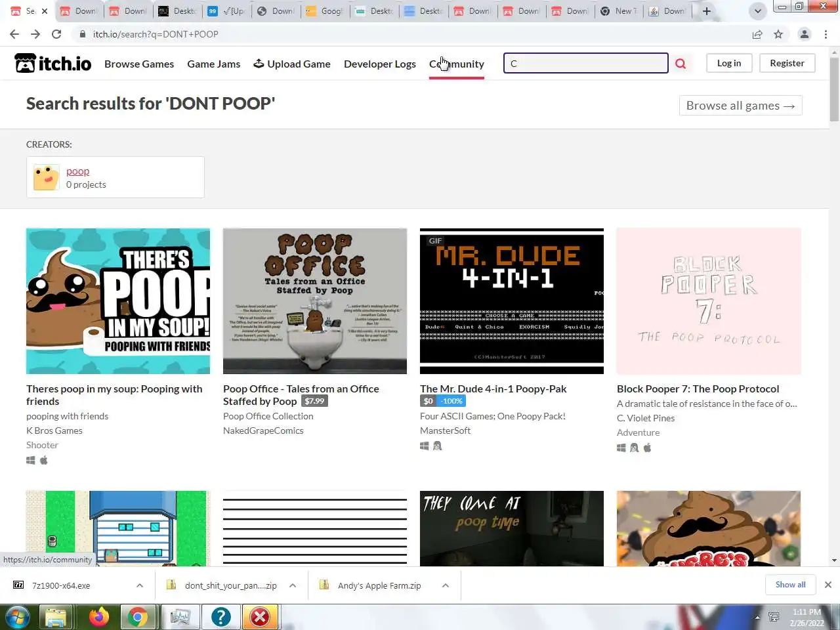Open the Poop Office cover thumbnail

point(315,301)
